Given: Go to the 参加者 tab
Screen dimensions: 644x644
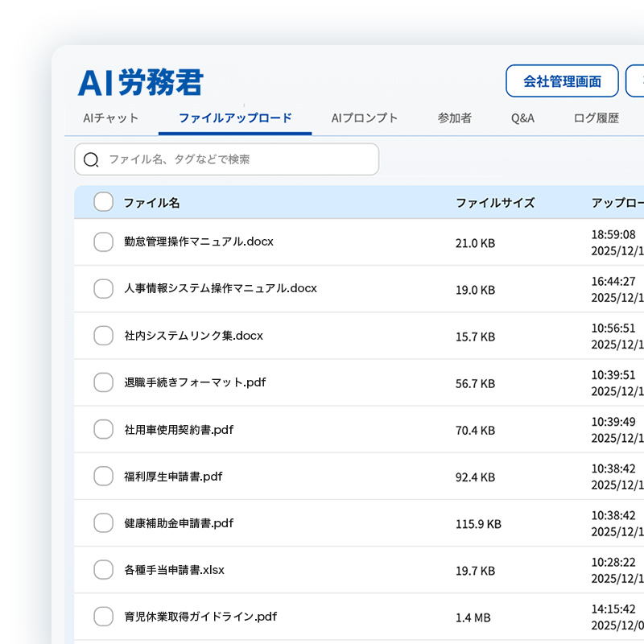Looking at the screenshot, I should [455, 118].
